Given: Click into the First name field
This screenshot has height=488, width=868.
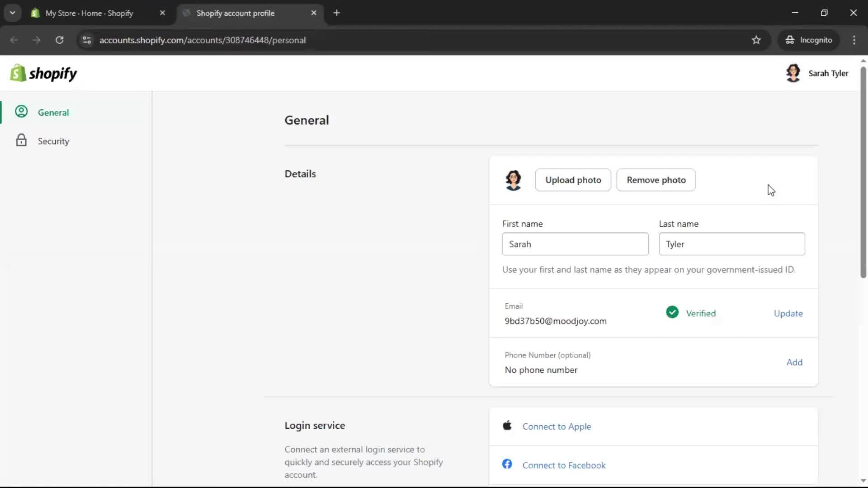Looking at the screenshot, I should tap(575, 244).
